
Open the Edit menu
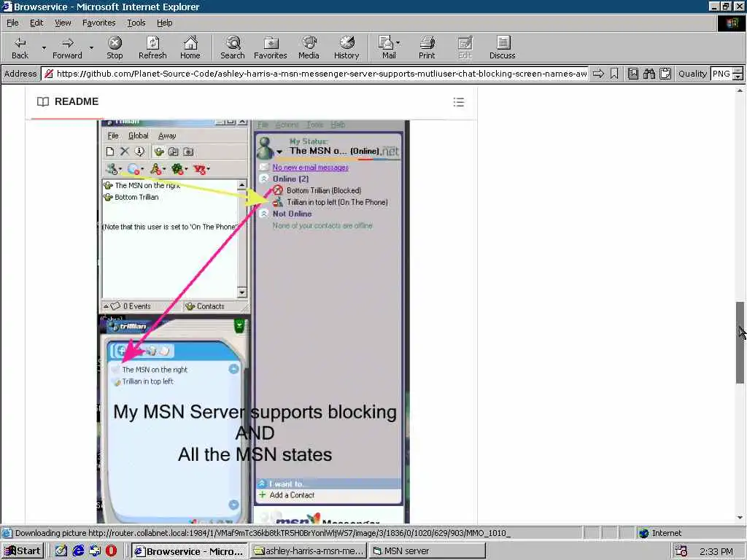pos(36,23)
